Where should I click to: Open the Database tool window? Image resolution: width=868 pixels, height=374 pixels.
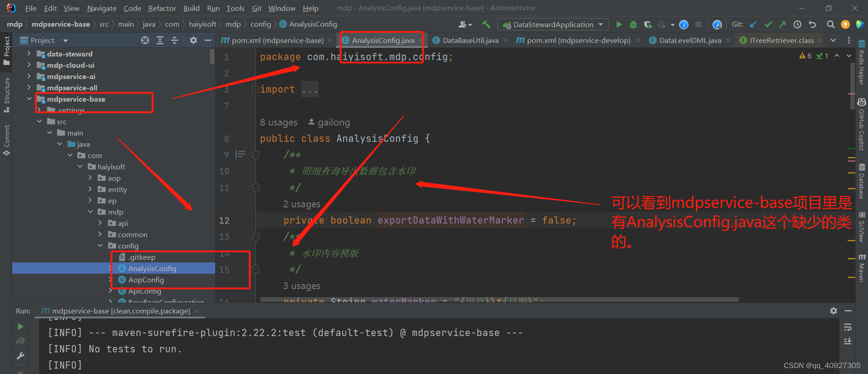point(862,181)
